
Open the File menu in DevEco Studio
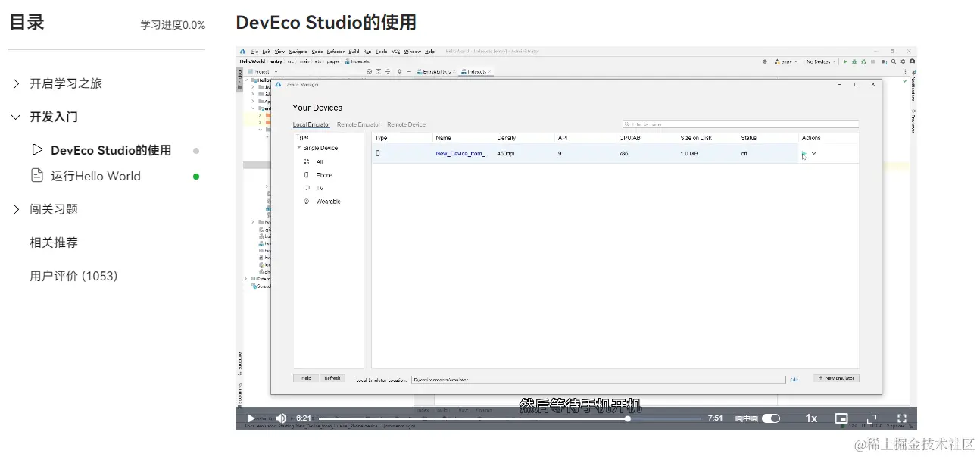point(255,52)
